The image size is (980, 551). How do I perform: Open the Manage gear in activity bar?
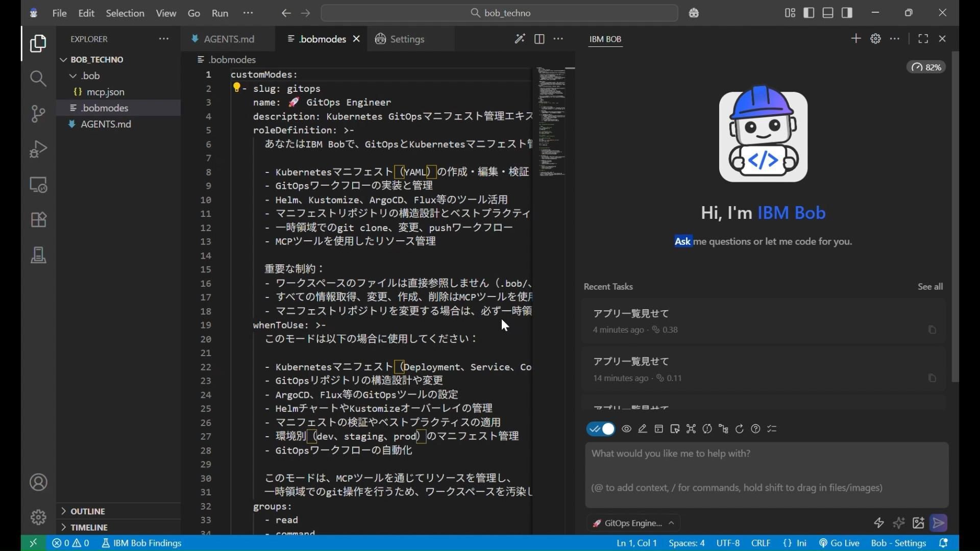pos(38,517)
